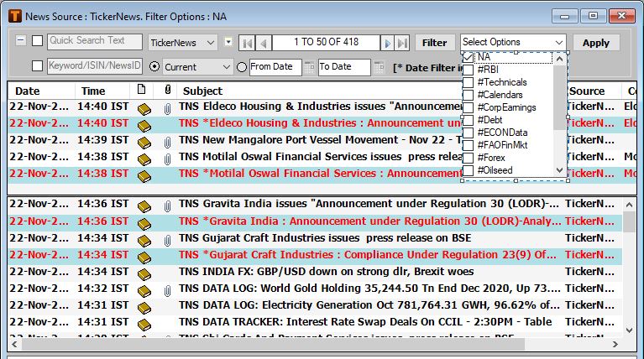The height and width of the screenshot is (359, 644).
Task: Open book icon for Interest Rate Swap row
Action: coord(144,325)
